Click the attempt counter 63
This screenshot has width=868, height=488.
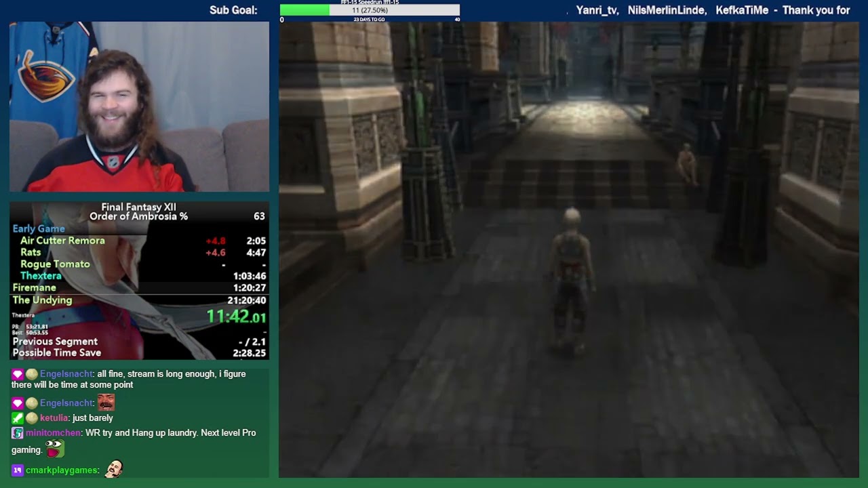259,216
